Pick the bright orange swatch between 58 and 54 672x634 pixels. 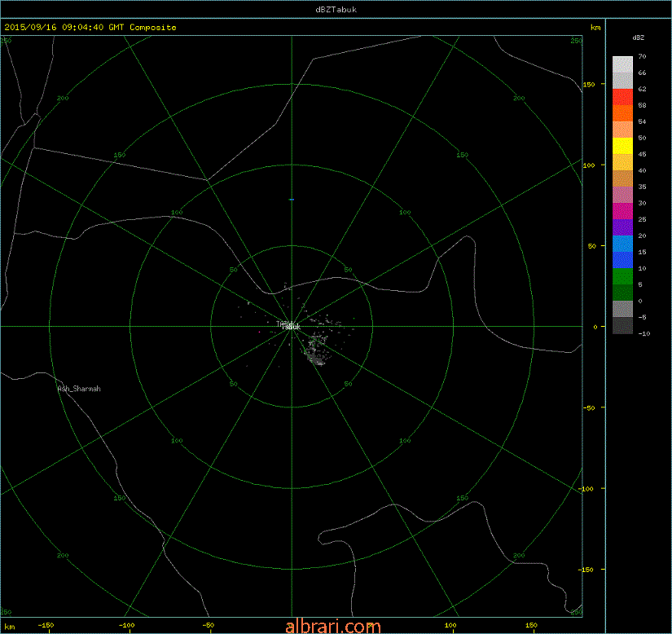click(x=622, y=113)
